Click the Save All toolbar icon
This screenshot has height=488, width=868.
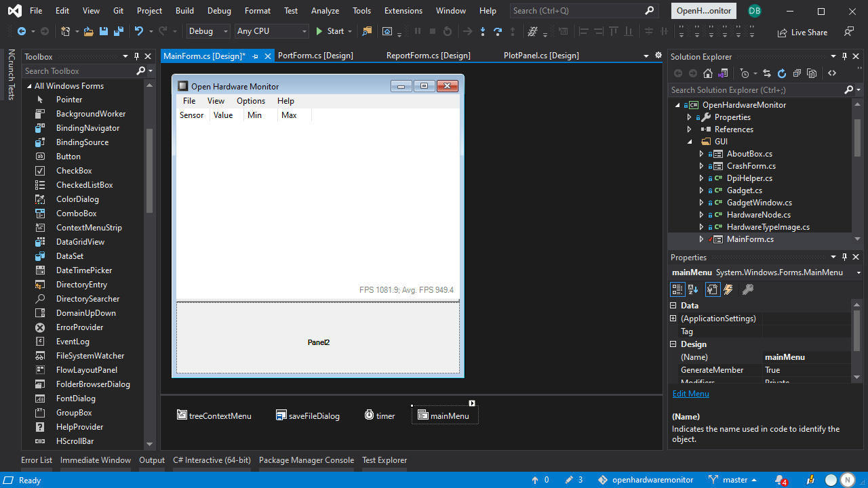(x=119, y=31)
